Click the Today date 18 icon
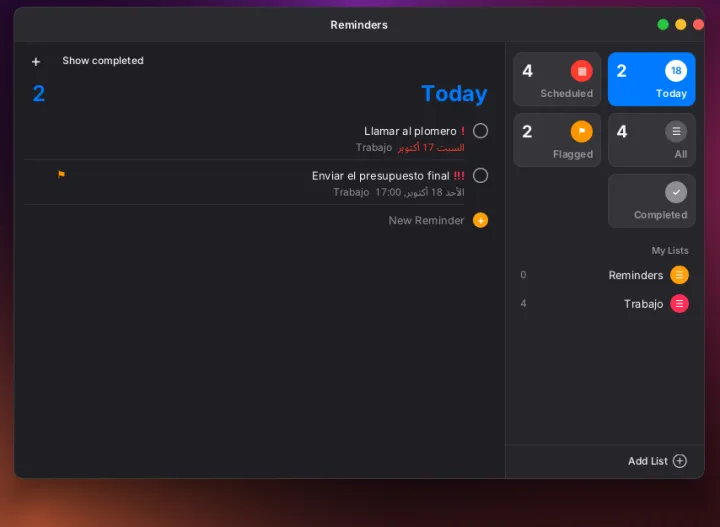 676,71
